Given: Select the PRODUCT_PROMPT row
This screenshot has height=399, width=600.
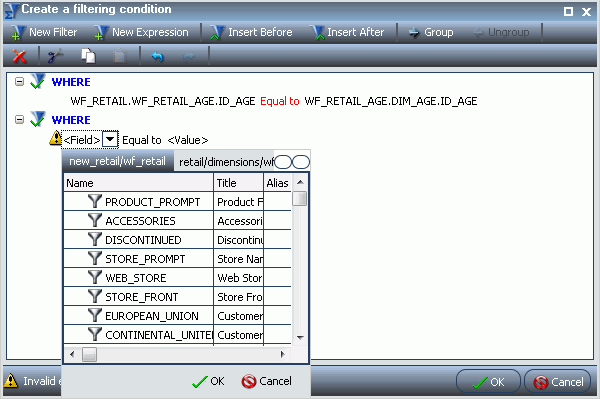Looking at the screenshot, I should pyautogui.click(x=178, y=202).
